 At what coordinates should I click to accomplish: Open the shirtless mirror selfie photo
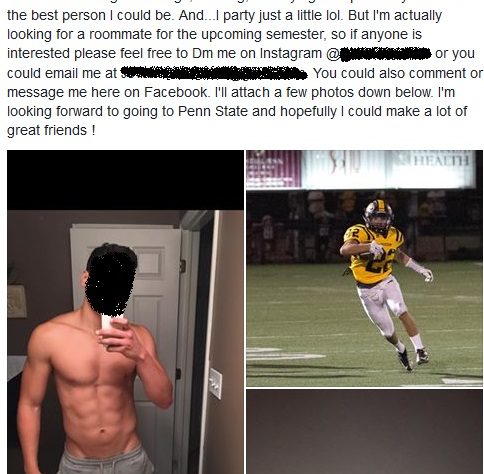pos(125,312)
